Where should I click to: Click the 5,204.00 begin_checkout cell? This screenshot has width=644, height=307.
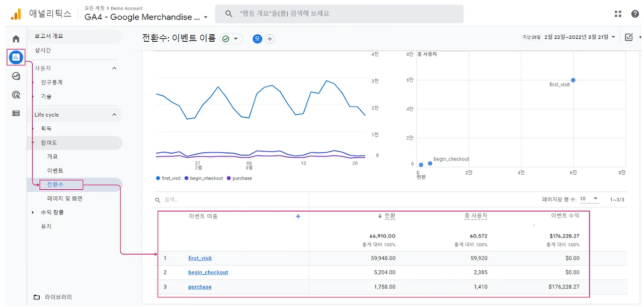pyautogui.click(x=384, y=272)
